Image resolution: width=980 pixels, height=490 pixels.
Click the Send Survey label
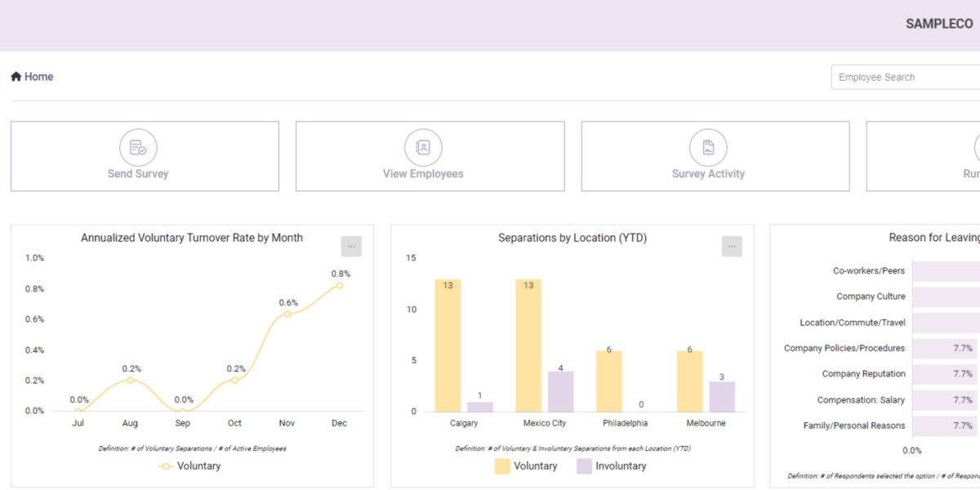138,174
